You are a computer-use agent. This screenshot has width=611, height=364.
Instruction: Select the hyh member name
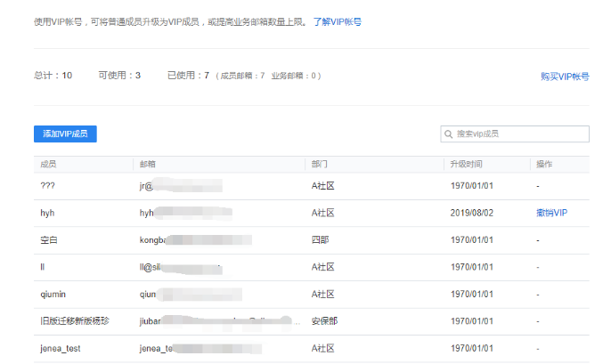coord(48,214)
